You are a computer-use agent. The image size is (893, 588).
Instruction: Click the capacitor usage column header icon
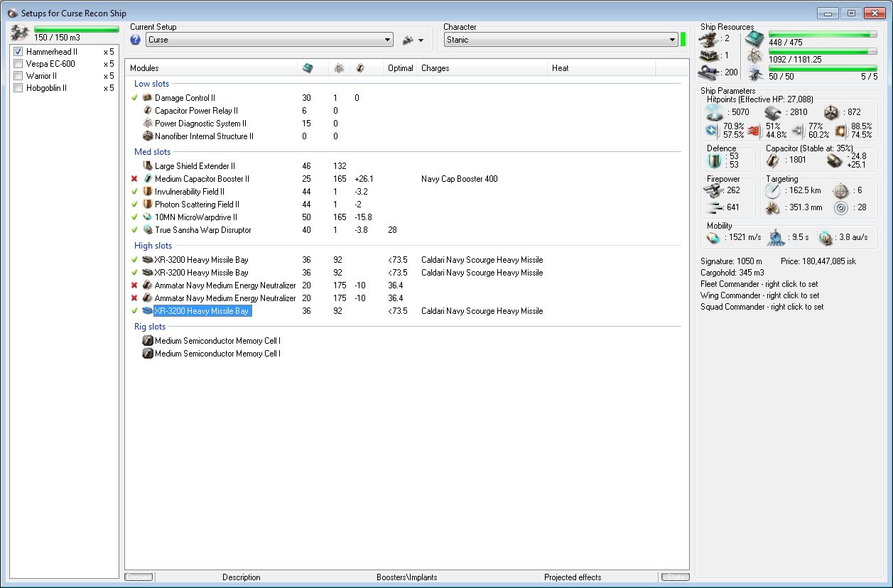(360, 68)
